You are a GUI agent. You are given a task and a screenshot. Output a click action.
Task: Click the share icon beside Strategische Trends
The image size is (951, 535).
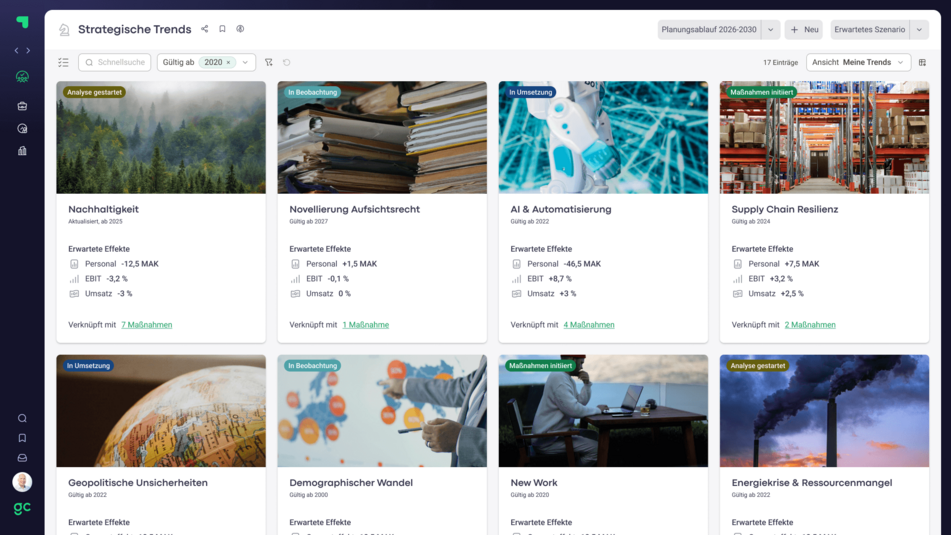point(205,30)
